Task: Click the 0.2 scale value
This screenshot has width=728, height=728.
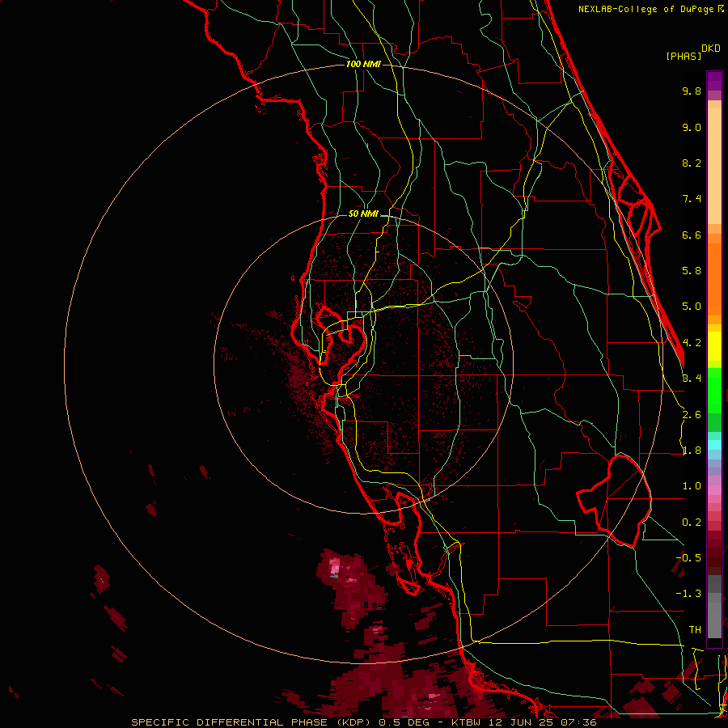Action: (692, 523)
